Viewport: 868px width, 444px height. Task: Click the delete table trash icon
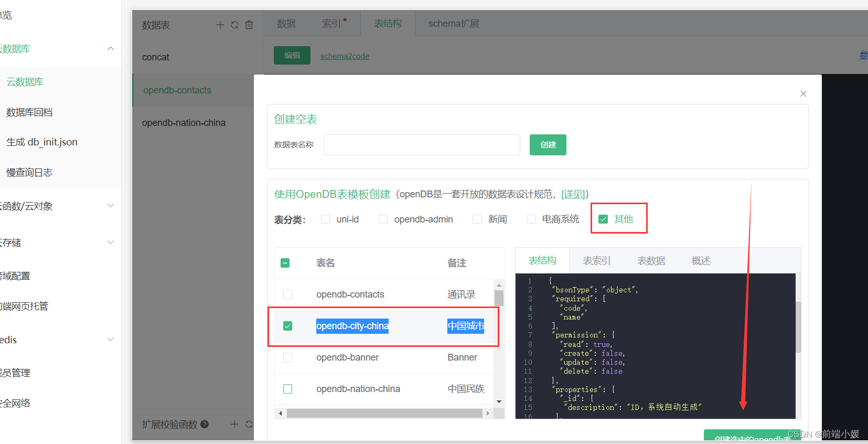249,25
